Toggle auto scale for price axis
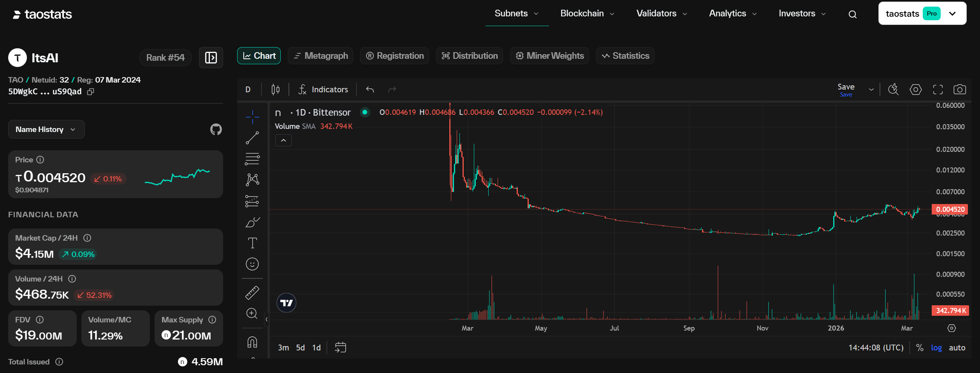This screenshot has width=980, height=373. (x=957, y=348)
